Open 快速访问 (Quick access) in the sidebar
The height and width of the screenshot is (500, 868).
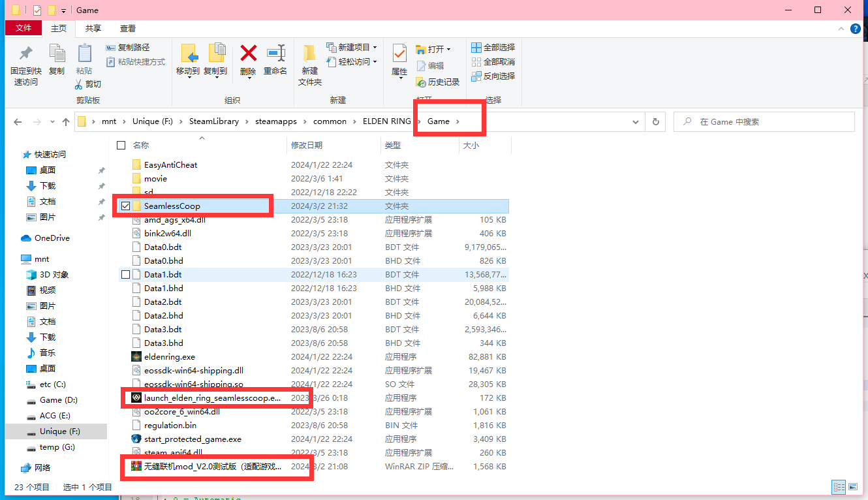pyautogui.click(x=50, y=155)
